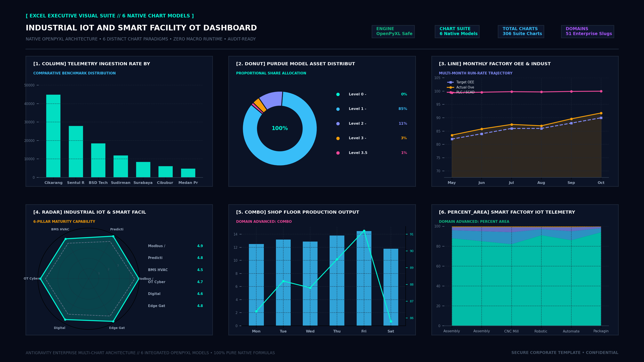Click the 'Digital' 4.6 radar value
This screenshot has width=644, height=362.
tap(200, 294)
